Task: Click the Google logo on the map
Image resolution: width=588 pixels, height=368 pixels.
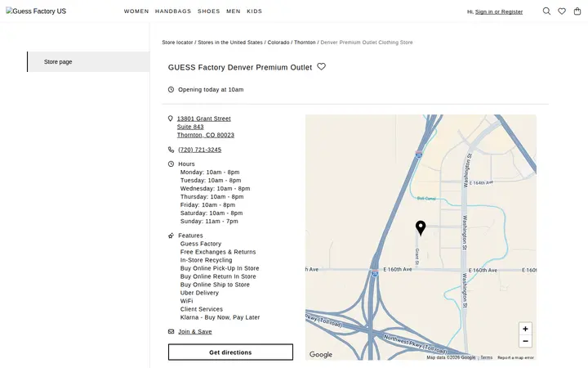Action: [321, 354]
